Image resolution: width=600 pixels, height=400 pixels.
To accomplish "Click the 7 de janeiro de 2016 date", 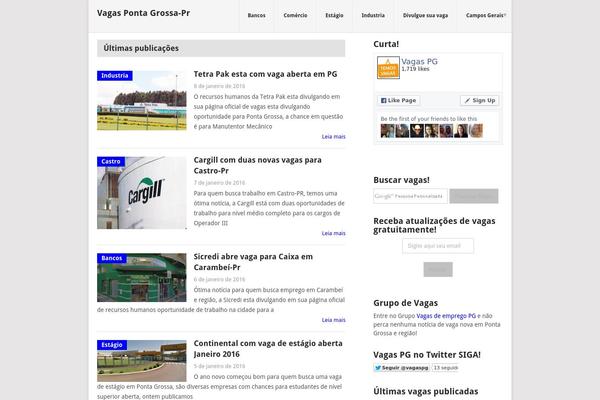I will (219, 183).
